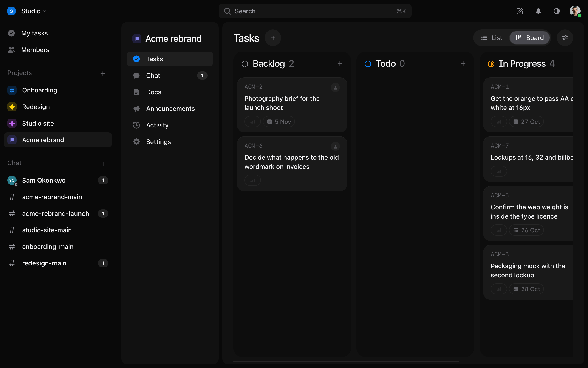Image resolution: width=588 pixels, height=368 pixels.
Task: Open the view filter options icon
Action: 565,38
